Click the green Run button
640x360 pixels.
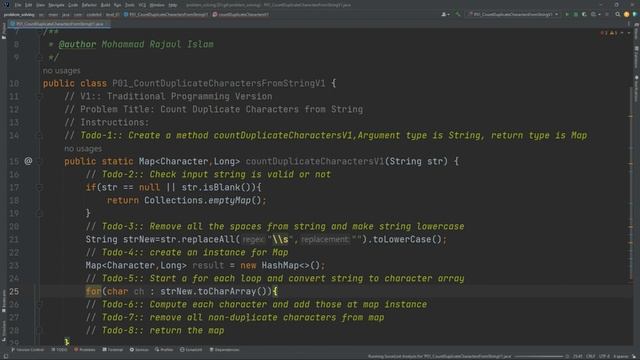pyautogui.click(x=567, y=14)
